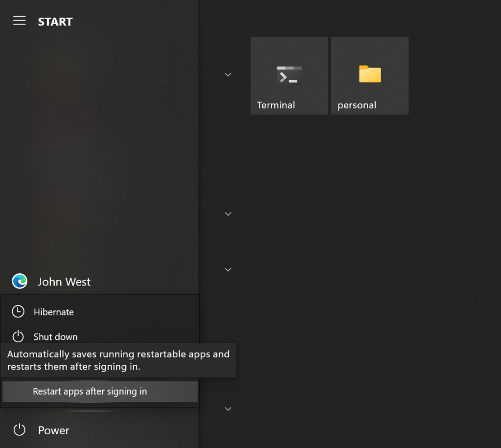The height and width of the screenshot is (448, 501).
Task: Click the START heading text
Action: coord(55,22)
